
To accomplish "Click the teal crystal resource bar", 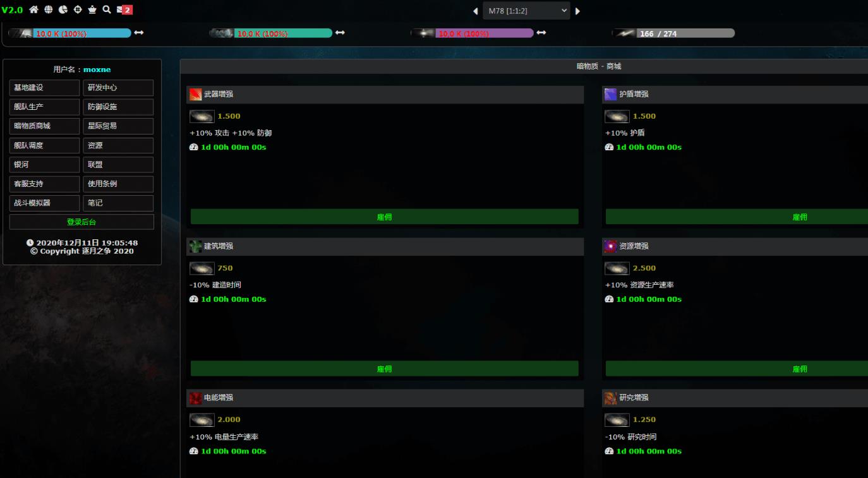I will 283,33.
